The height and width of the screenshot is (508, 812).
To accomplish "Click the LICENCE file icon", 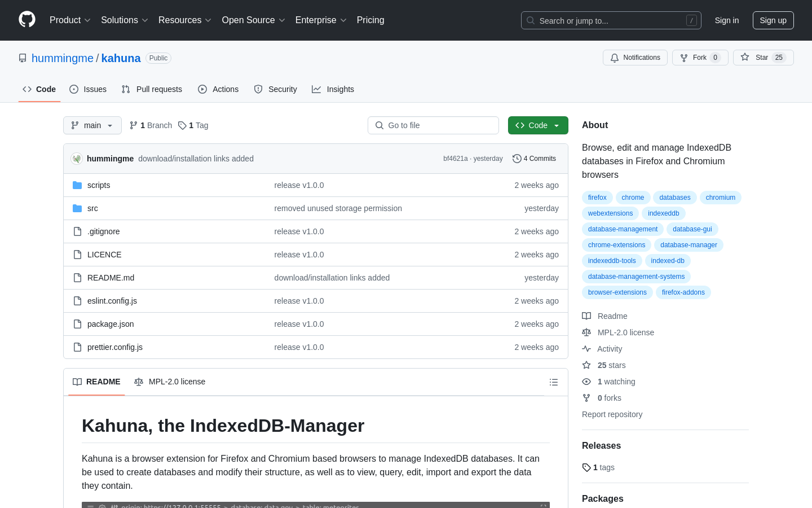I will pos(77,255).
